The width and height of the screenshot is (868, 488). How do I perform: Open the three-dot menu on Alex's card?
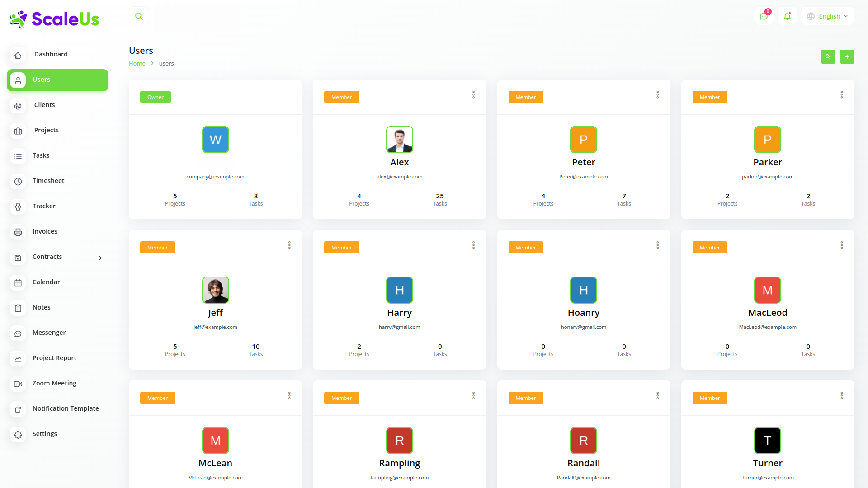pos(473,94)
